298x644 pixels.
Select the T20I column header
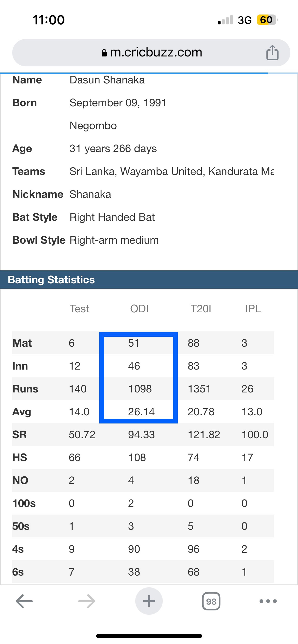tap(201, 309)
